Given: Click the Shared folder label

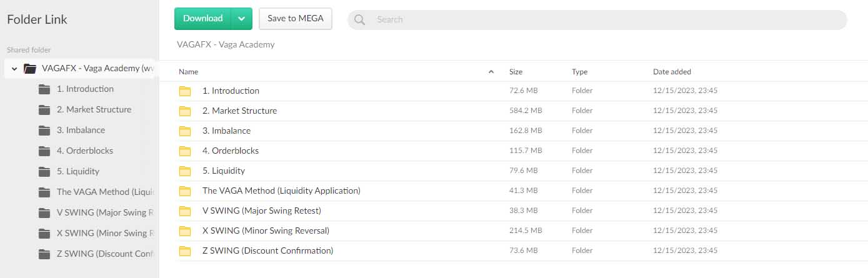Looking at the screenshot, I should [x=29, y=50].
